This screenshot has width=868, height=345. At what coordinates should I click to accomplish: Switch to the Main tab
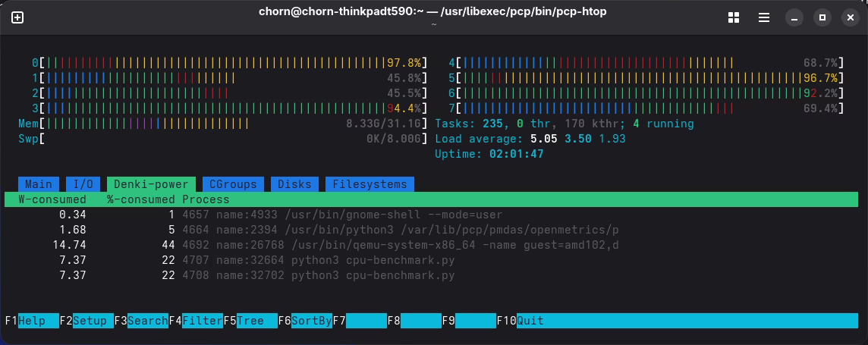click(38, 184)
